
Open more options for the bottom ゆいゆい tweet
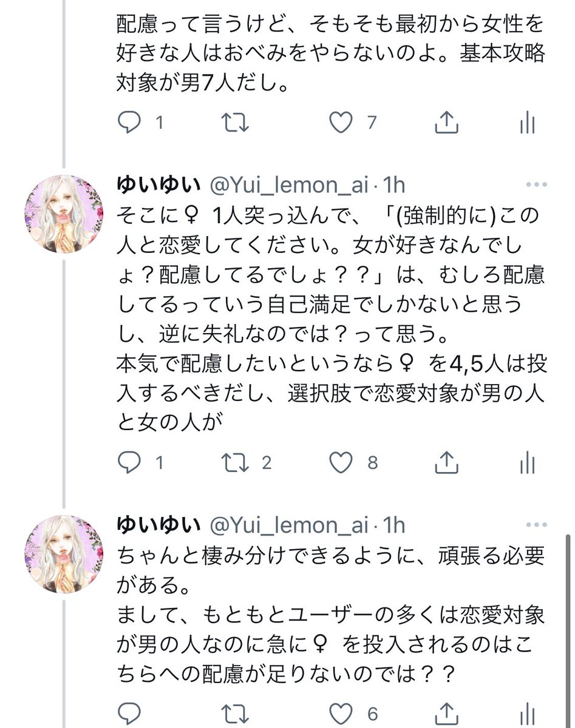pos(537,525)
